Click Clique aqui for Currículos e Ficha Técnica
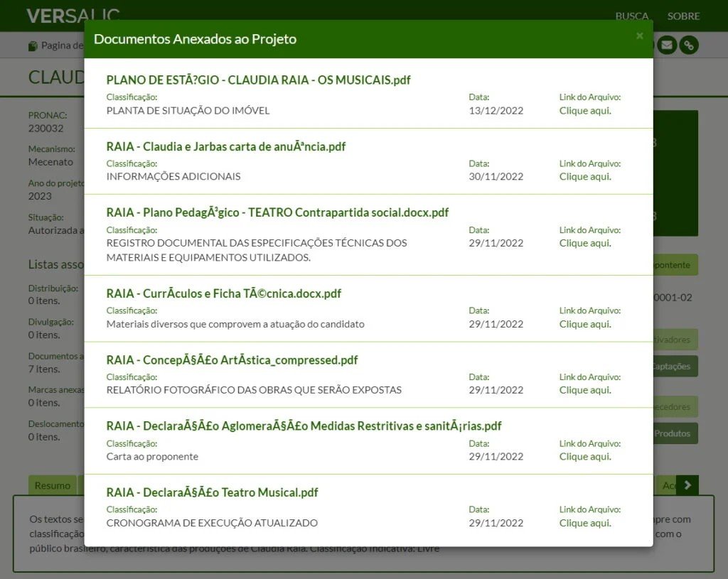The height and width of the screenshot is (579, 728). click(x=584, y=324)
